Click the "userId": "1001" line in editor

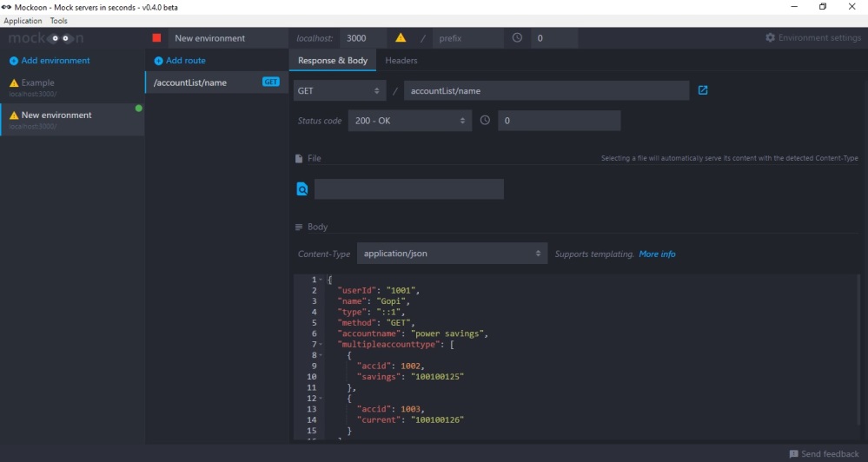pyautogui.click(x=379, y=290)
